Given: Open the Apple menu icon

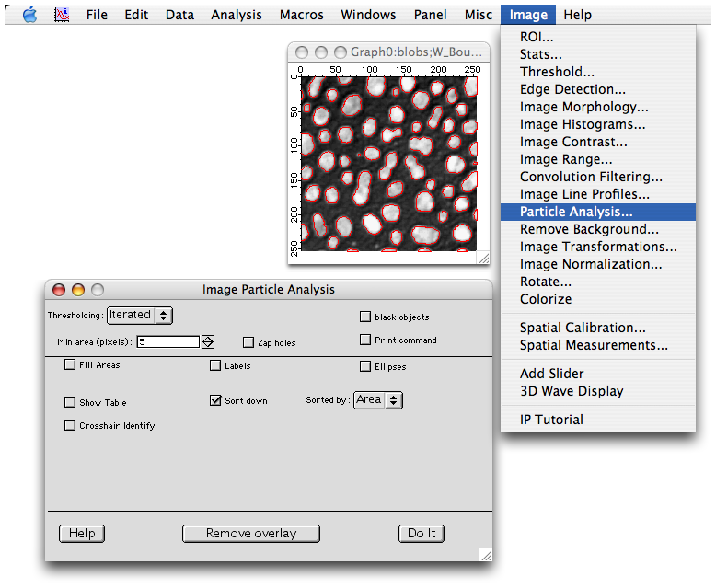Looking at the screenshot, I should click(x=29, y=15).
